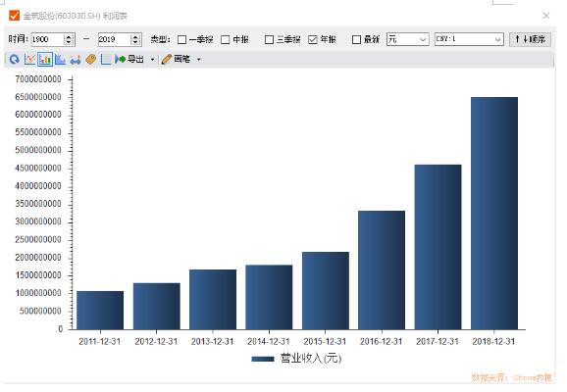
Task: Switch to the area chart view icon
Action: click(60, 59)
